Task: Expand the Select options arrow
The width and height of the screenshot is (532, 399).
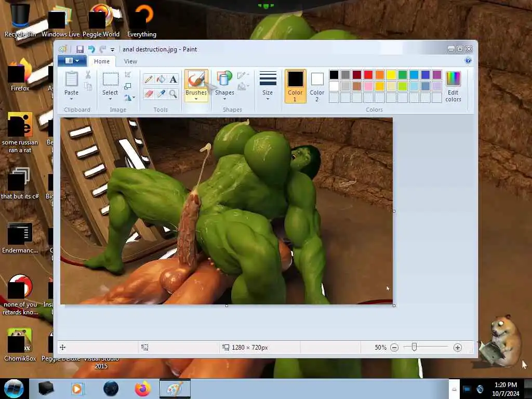Action: pyautogui.click(x=110, y=99)
